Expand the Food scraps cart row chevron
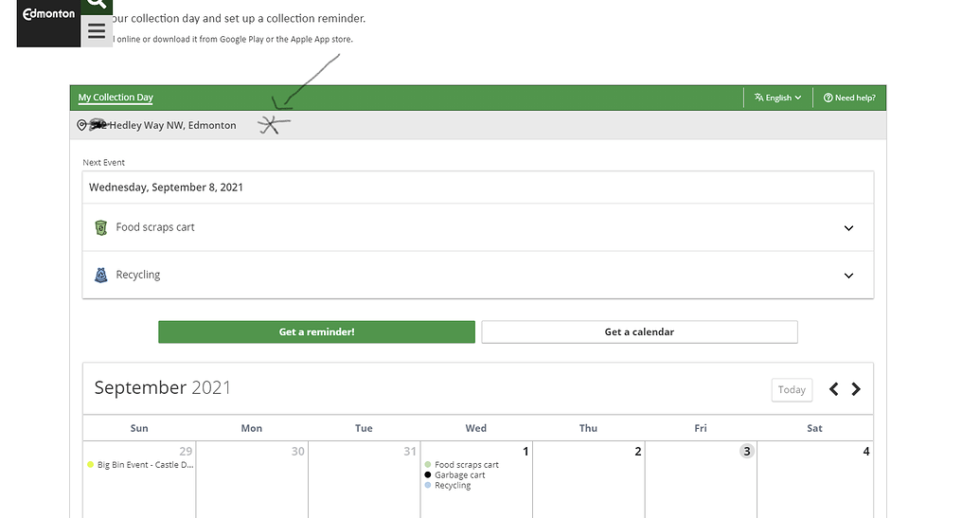Viewport: 980px width, 518px height. coord(848,228)
